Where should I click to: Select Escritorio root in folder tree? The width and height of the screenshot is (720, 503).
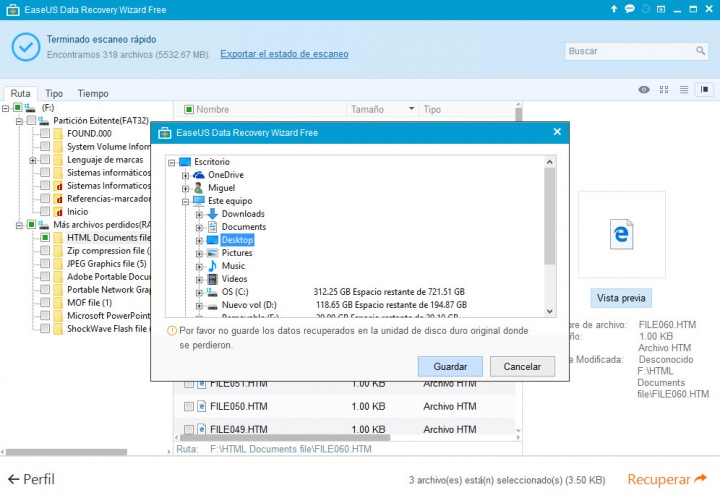212,162
